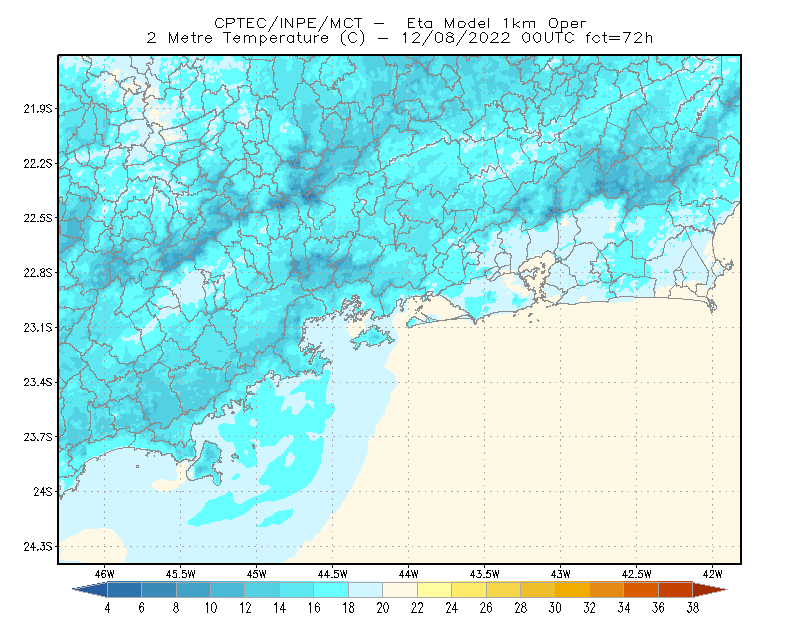The height and width of the screenshot is (618, 800).
Task: Choose the 22-24 pale yellow legend swatch
Action: click(434, 590)
